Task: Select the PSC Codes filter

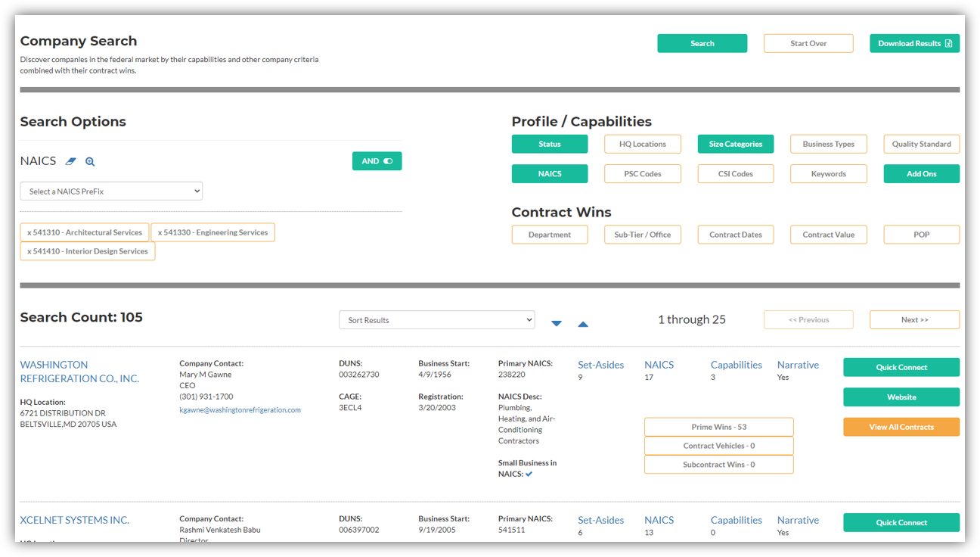Action: 643,173
